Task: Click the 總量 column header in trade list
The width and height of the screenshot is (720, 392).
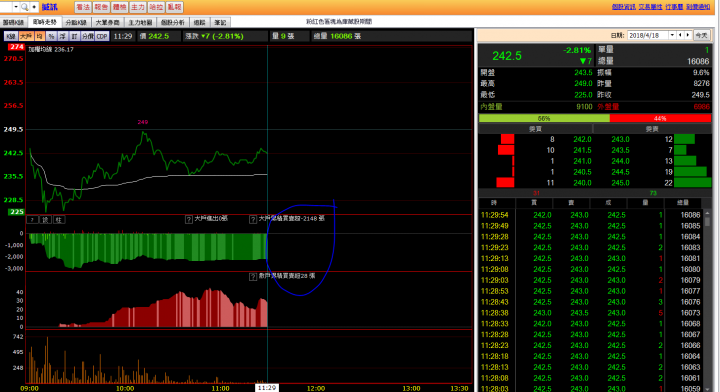Action: [683, 203]
